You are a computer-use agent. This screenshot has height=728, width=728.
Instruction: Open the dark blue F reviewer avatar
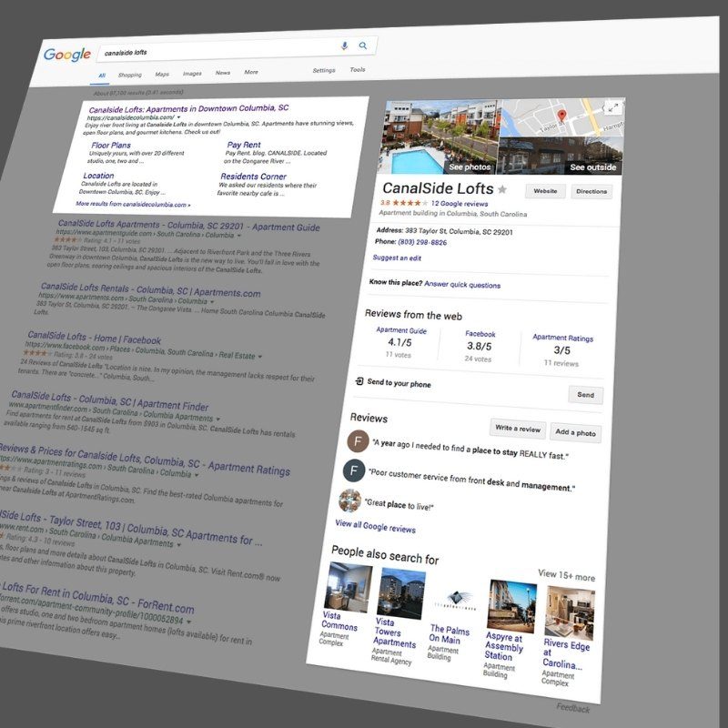(x=354, y=470)
